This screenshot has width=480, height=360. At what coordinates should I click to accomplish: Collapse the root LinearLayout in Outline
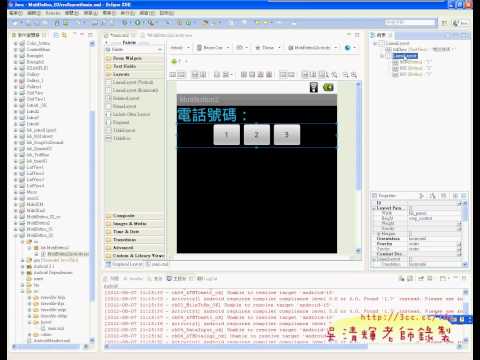point(375,43)
